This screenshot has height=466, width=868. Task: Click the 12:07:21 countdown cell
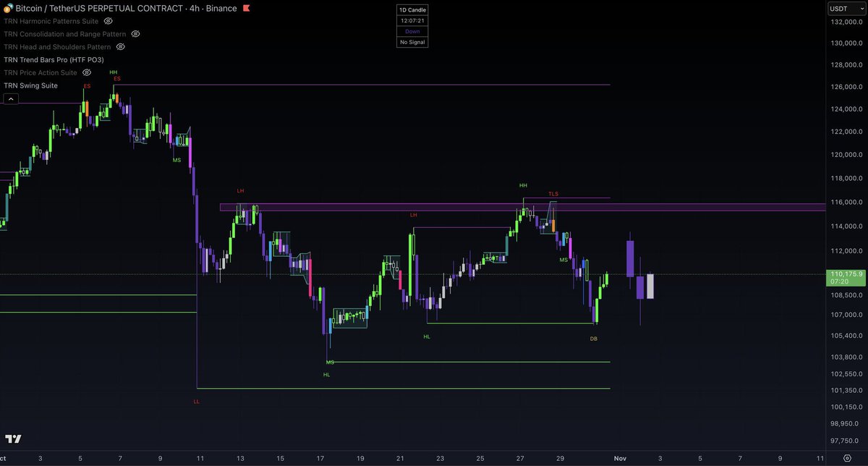[412, 20]
